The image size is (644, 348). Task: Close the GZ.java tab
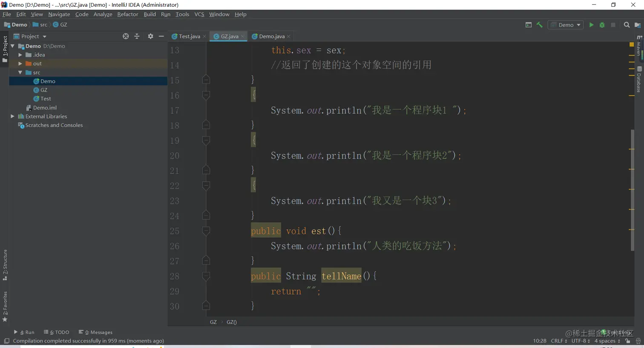[243, 37]
